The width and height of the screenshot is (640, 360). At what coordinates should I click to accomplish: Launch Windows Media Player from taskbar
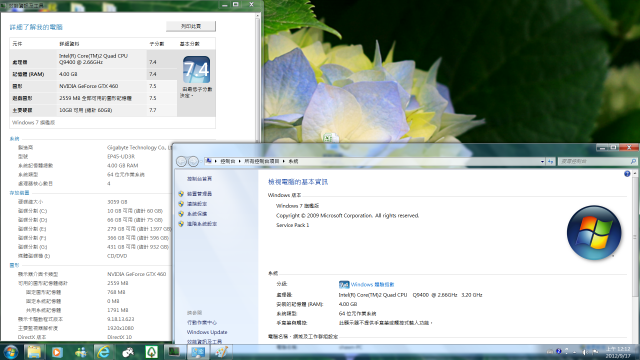[57, 352]
